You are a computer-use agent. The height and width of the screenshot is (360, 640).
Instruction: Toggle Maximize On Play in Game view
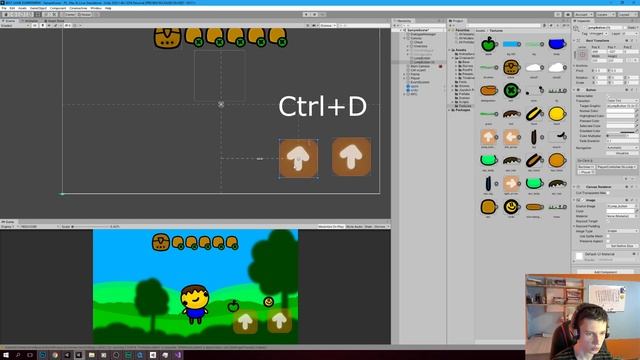[x=331, y=226]
